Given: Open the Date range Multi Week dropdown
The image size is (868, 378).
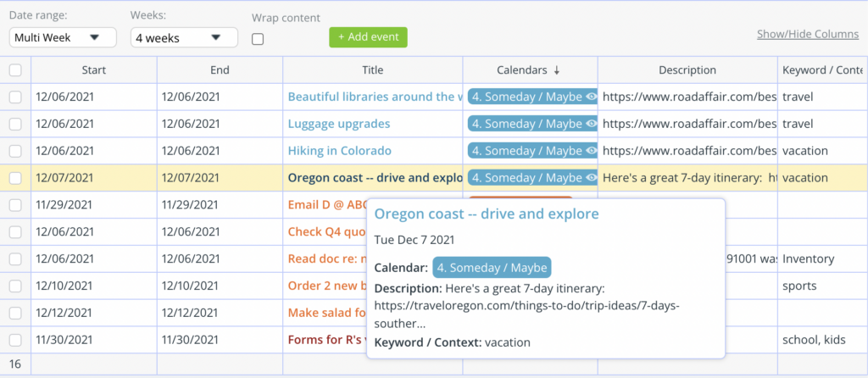Looking at the screenshot, I should tap(63, 37).
